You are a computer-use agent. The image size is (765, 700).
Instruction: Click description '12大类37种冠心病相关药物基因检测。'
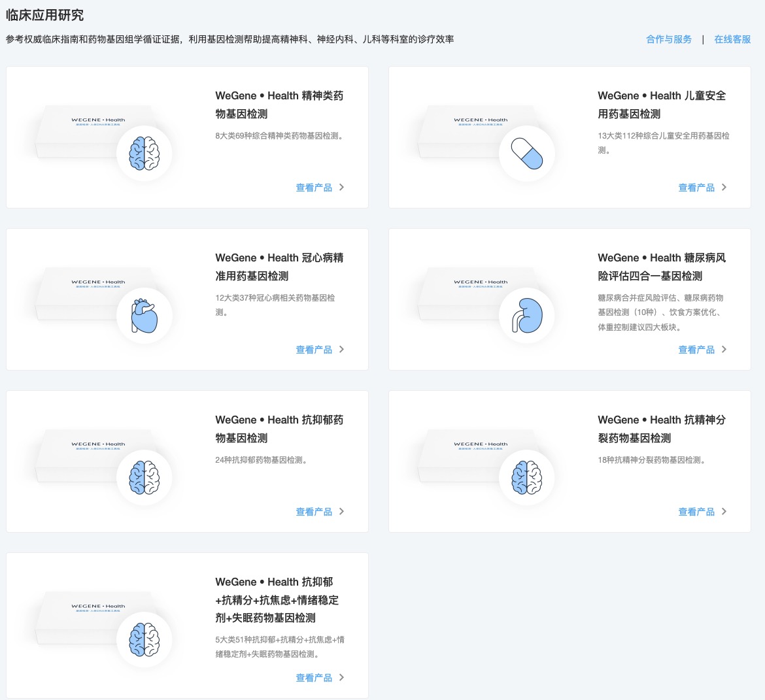275,305
